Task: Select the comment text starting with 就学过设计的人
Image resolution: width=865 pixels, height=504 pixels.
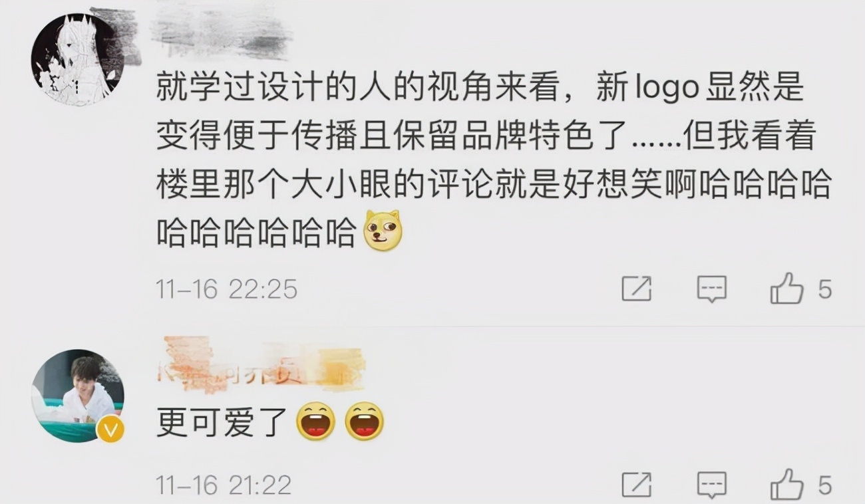Action: tap(494, 162)
